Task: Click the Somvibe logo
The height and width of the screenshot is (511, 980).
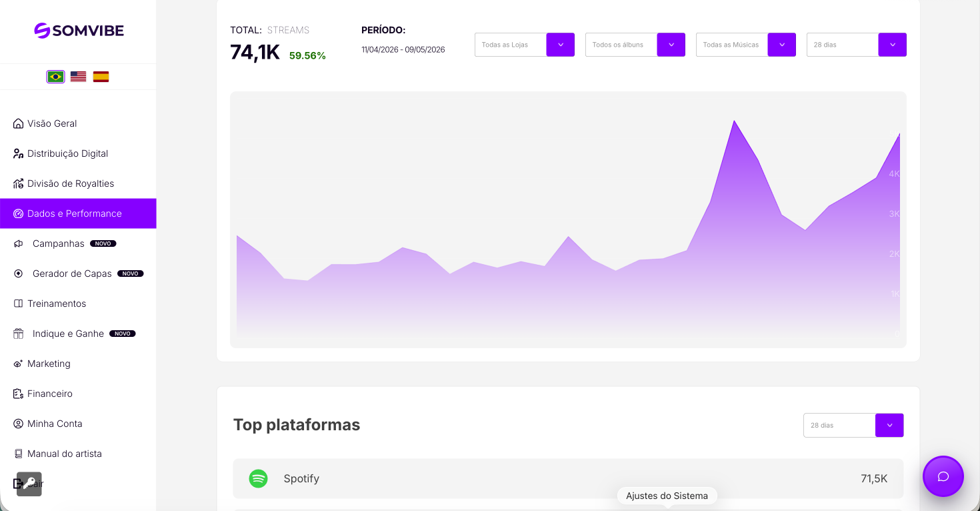Action: [79, 31]
